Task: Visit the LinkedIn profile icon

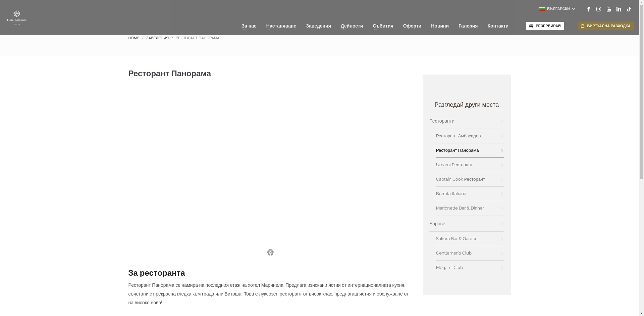Action: (619, 9)
